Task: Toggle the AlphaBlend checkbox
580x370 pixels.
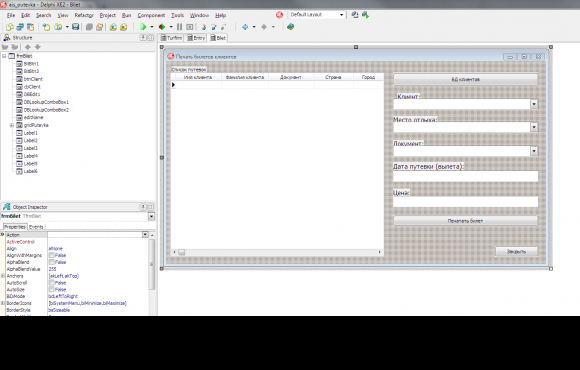Action: (x=52, y=262)
